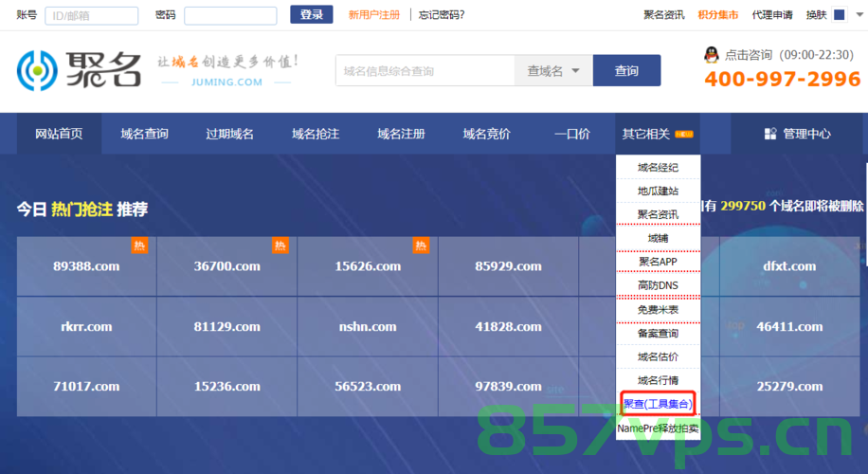Expand the skin dropdown arrow at top right
The image size is (868, 474).
point(859,15)
